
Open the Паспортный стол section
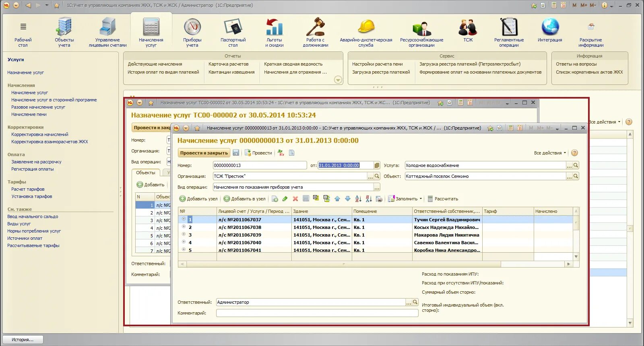(x=233, y=32)
